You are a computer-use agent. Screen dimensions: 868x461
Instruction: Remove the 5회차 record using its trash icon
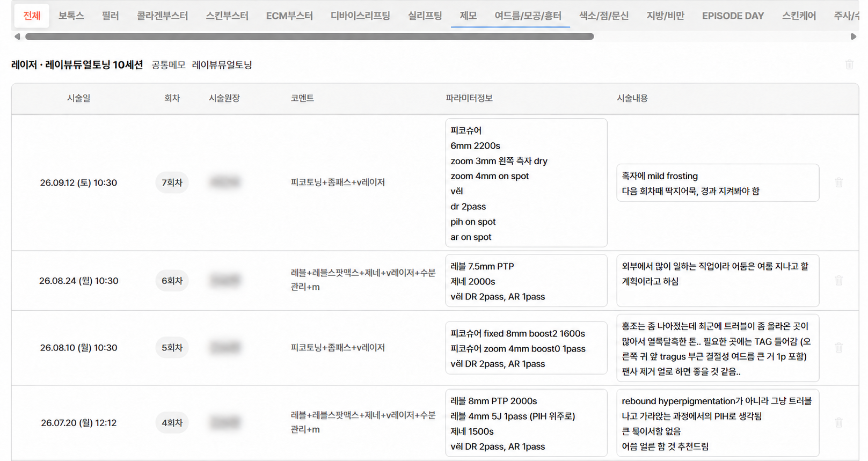click(x=839, y=348)
